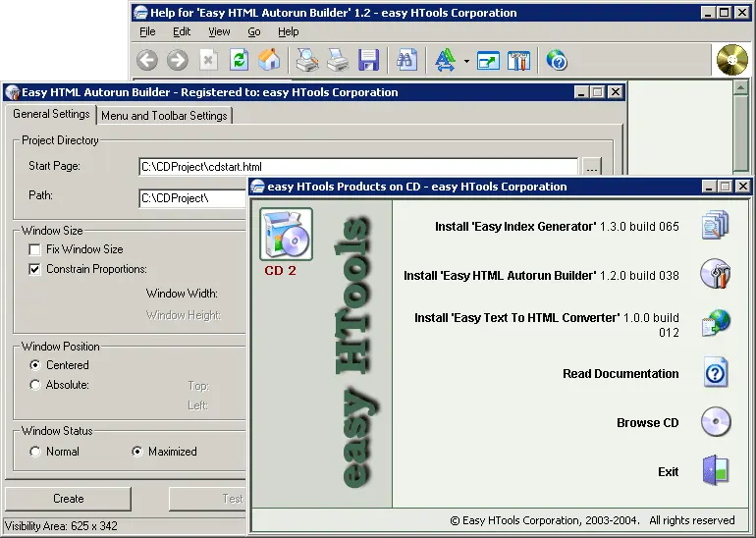This screenshot has height=538, width=756.
Task: Select the Absolute position radio button
Action: tap(34, 385)
